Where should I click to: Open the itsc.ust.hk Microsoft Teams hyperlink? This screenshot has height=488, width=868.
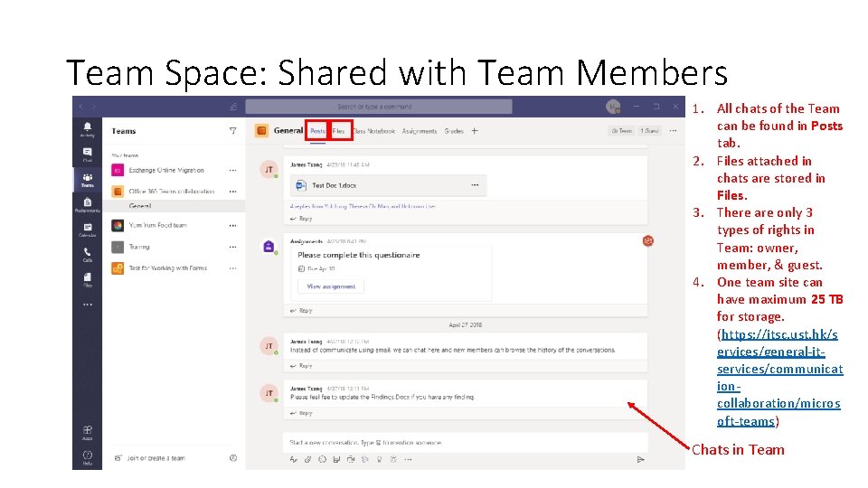778,378
